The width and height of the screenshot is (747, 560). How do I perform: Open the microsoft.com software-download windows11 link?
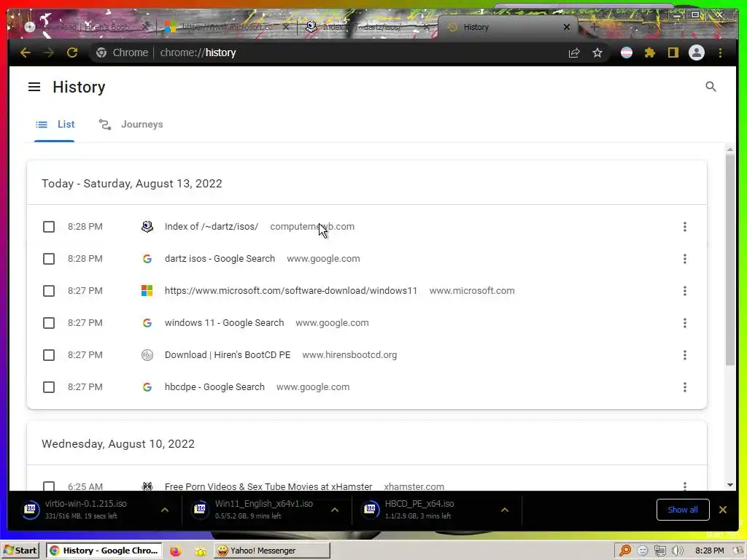[x=291, y=291]
